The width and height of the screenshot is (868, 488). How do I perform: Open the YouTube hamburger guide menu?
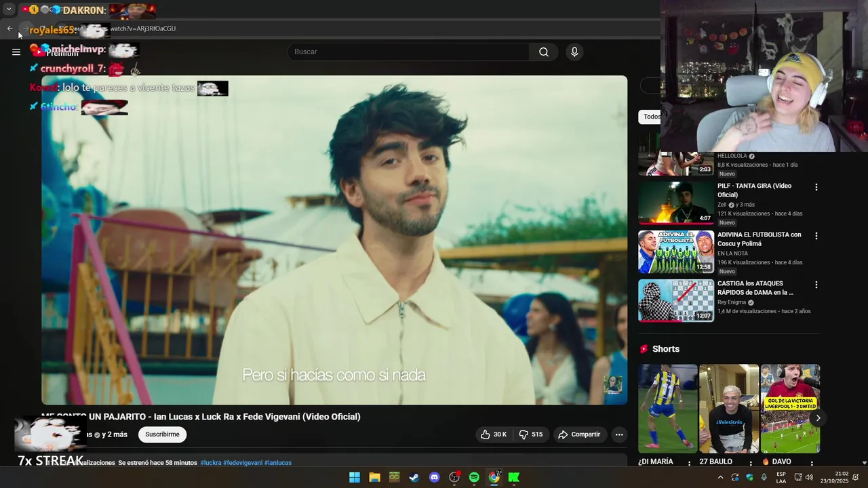(16, 52)
